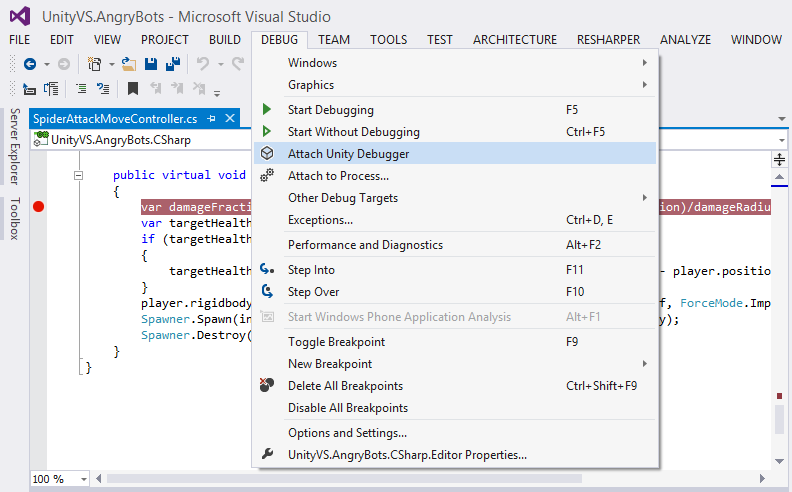Expand the Graphics submenu

pyautogui.click(x=645, y=84)
